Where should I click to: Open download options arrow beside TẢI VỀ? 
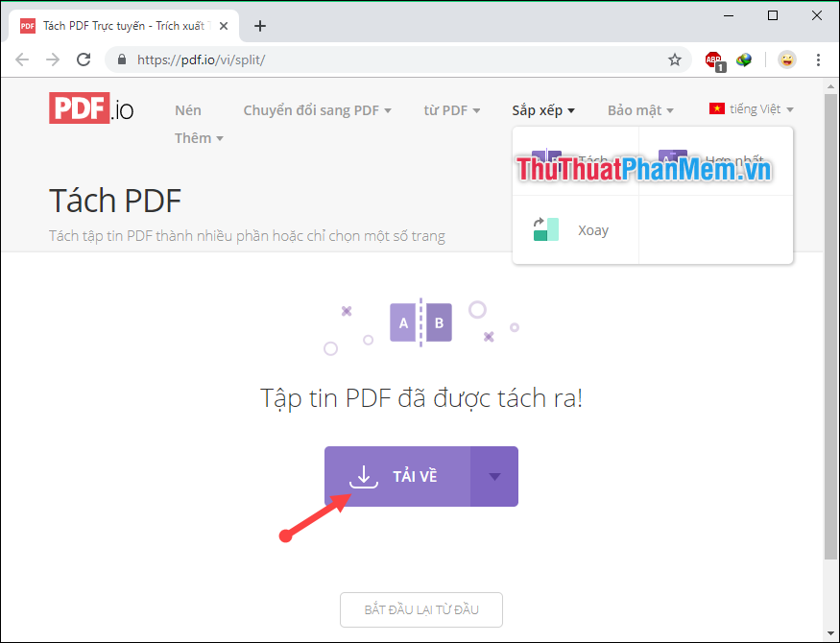point(493,476)
